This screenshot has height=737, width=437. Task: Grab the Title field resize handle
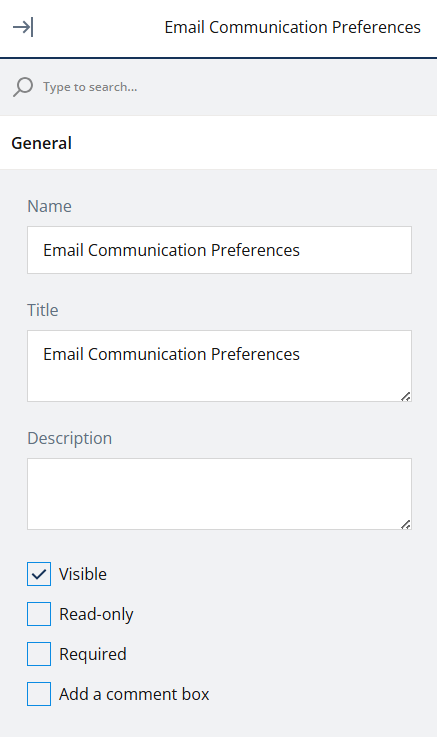[x=406, y=396]
